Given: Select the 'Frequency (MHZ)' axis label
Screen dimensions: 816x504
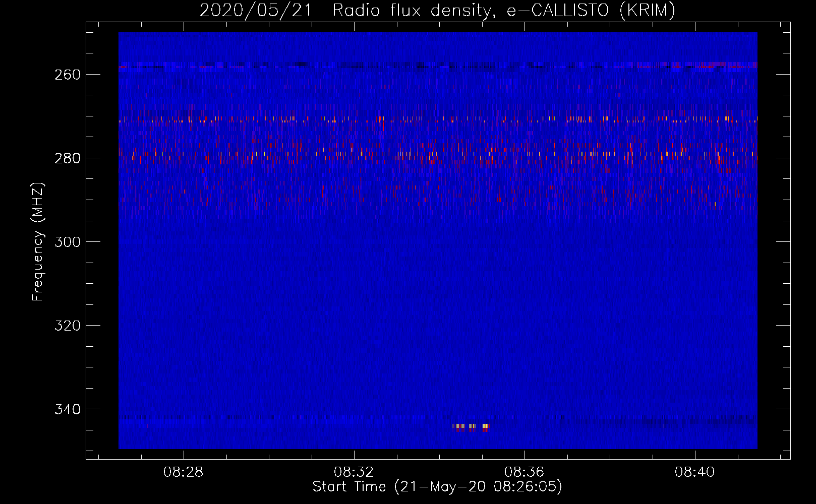Looking at the screenshot, I should [38, 241].
